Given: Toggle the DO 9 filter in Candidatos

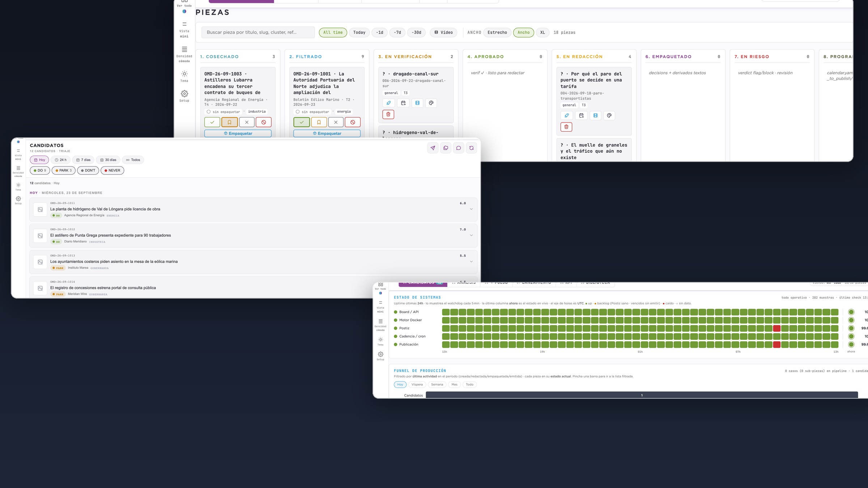Looking at the screenshot, I should click(x=40, y=171).
